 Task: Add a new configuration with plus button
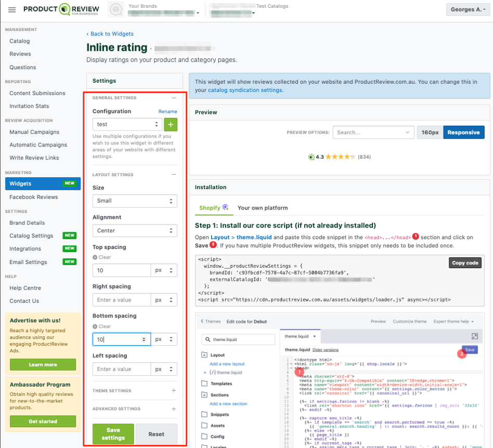pos(171,124)
